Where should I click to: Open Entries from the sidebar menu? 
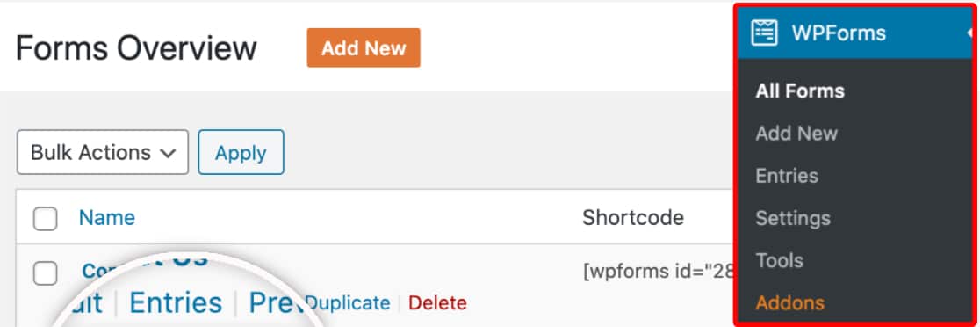click(x=786, y=176)
